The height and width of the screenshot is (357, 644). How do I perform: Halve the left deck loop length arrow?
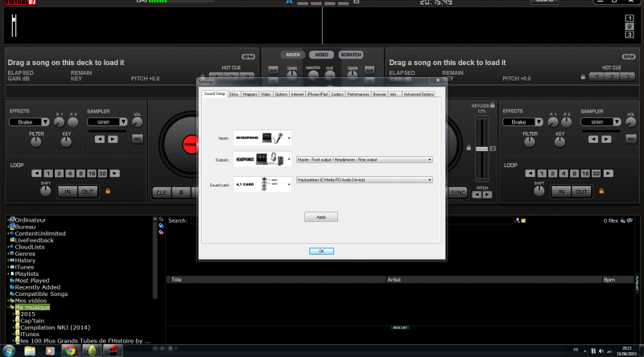[x=36, y=173]
